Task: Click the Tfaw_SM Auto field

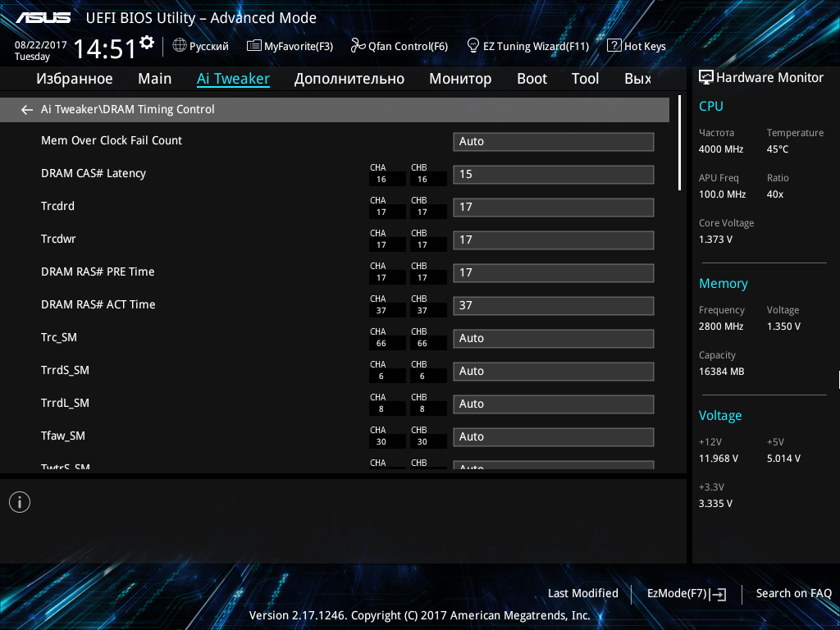Action: [x=554, y=436]
